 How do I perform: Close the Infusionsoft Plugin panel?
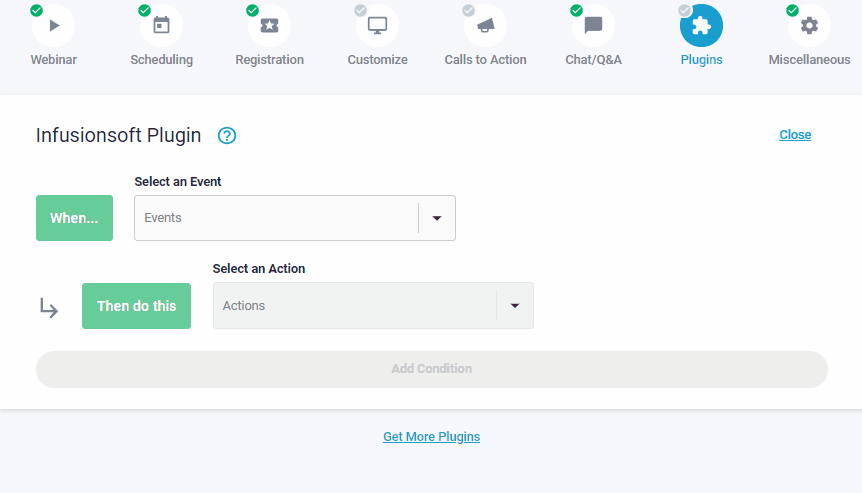795,135
